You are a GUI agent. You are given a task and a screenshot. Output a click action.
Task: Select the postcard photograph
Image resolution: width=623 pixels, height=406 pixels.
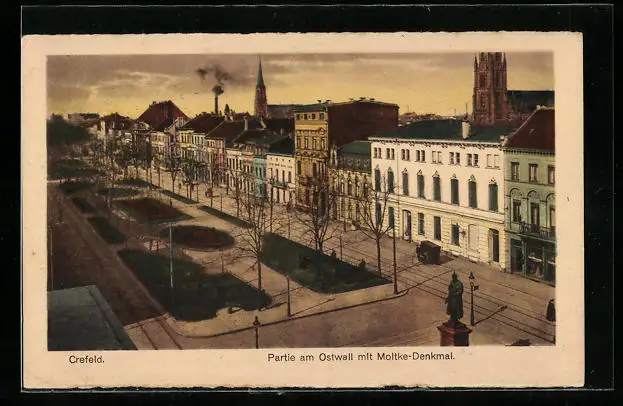pyautogui.click(x=300, y=200)
